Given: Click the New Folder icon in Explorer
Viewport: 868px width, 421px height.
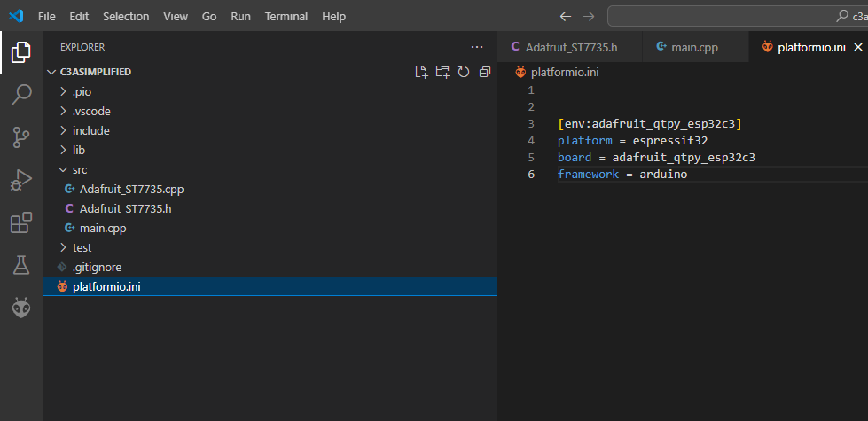Looking at the screenshot, I should [442, 72].
